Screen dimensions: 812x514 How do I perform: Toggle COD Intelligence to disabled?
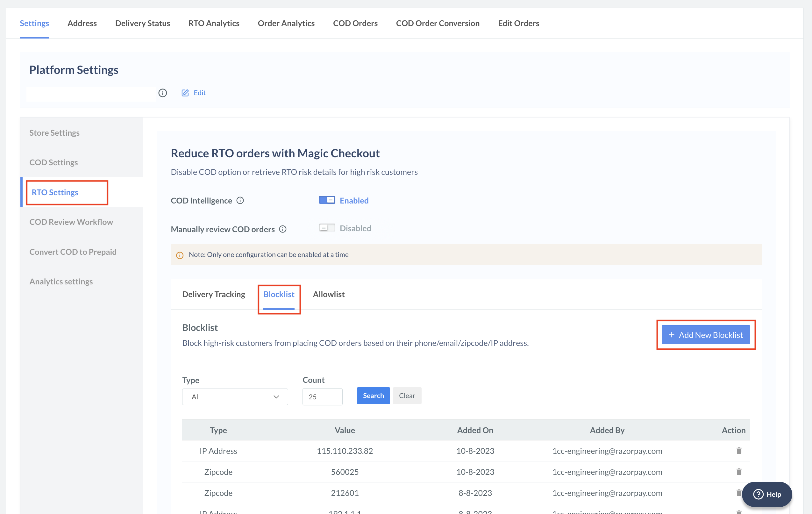tap(327, 200)
